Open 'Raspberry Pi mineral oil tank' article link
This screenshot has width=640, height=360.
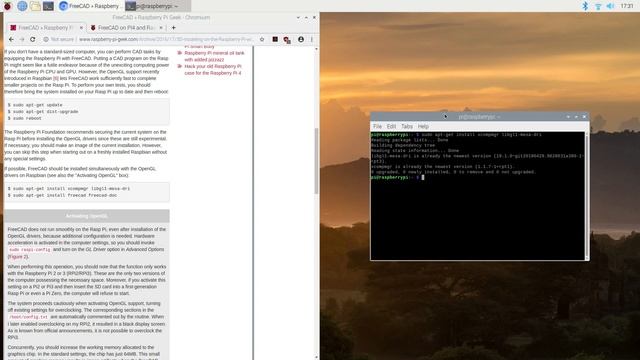click(x=214, y=56)
